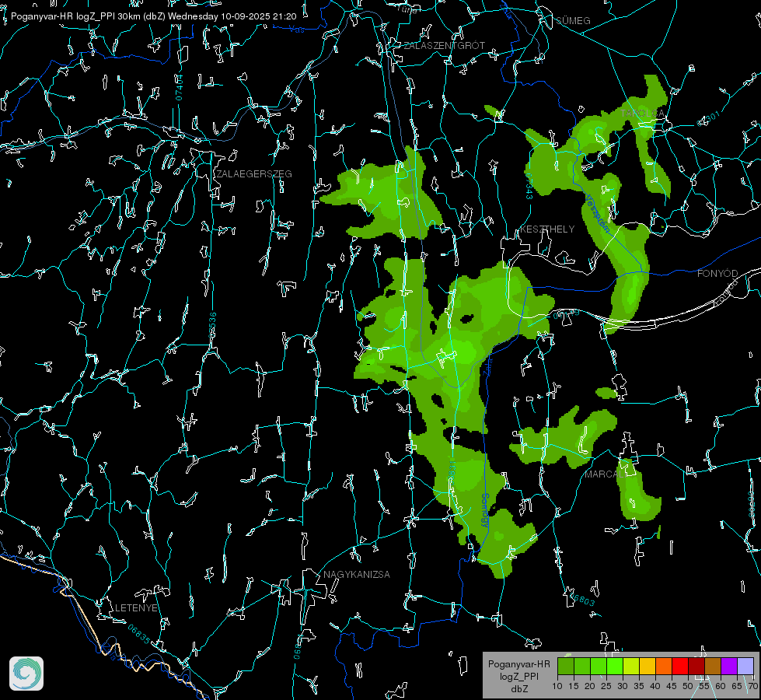Screen dimensions: 761x700
Task: Click road number label 07404
Action: click(x=179, y=87)
